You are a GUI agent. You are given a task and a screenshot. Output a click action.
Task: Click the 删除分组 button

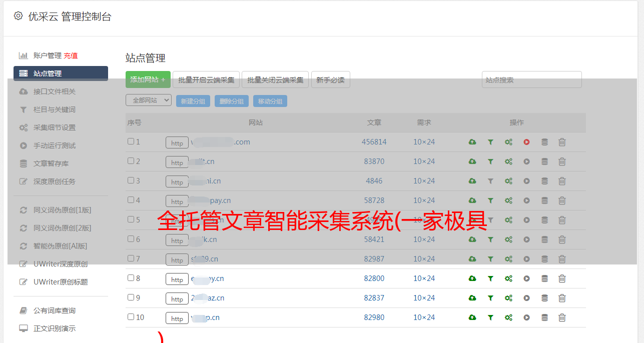click(x=232, y=101)
